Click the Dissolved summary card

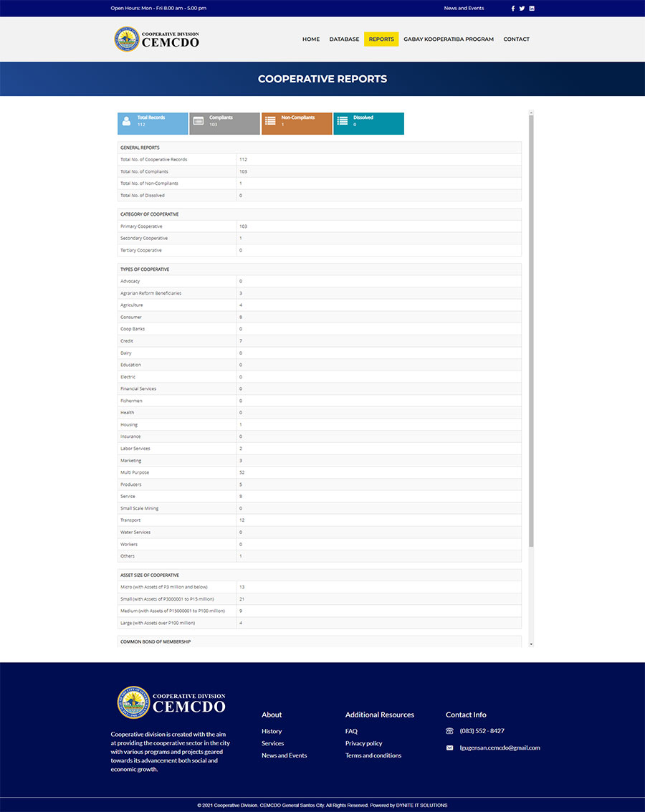click(368, 124)
